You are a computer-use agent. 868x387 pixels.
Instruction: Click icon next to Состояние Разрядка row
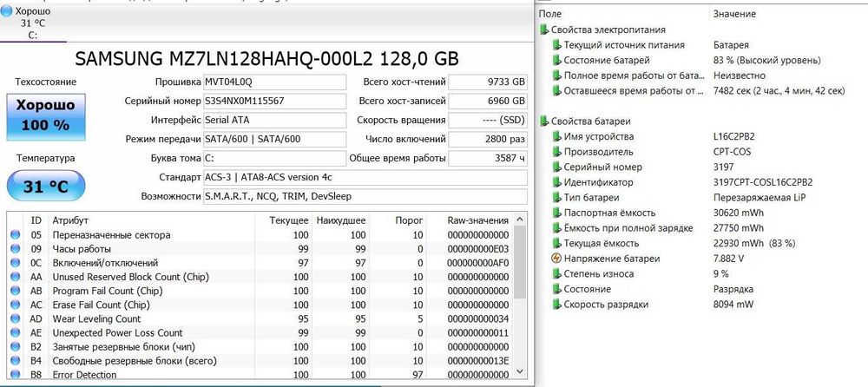(557, 288)
